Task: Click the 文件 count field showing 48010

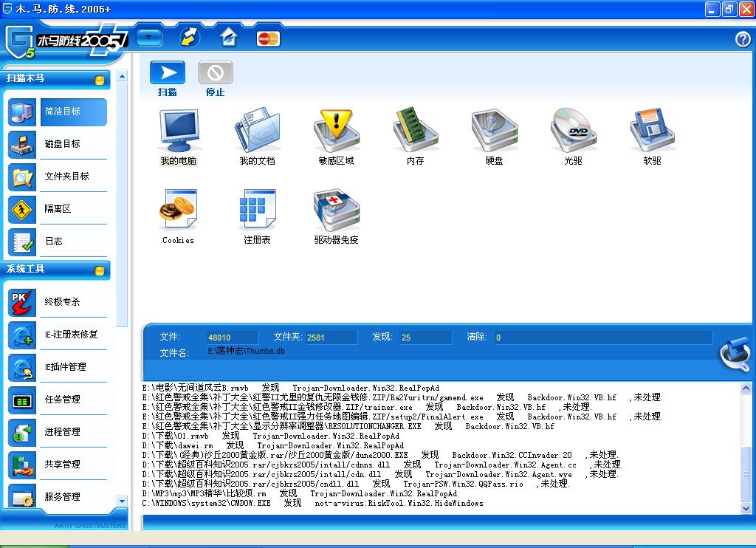Action: [233, 338]
